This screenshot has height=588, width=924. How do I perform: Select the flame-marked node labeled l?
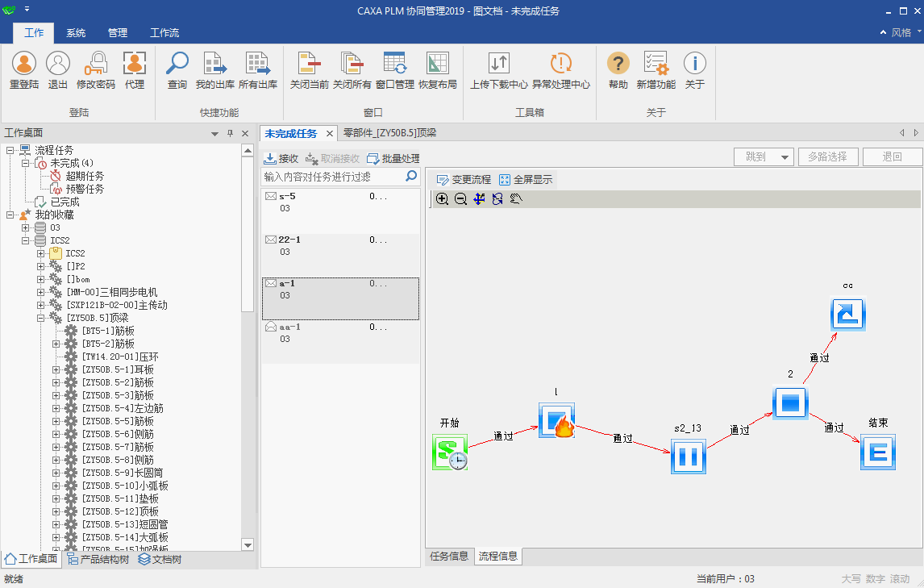click(x=556, y=420)
